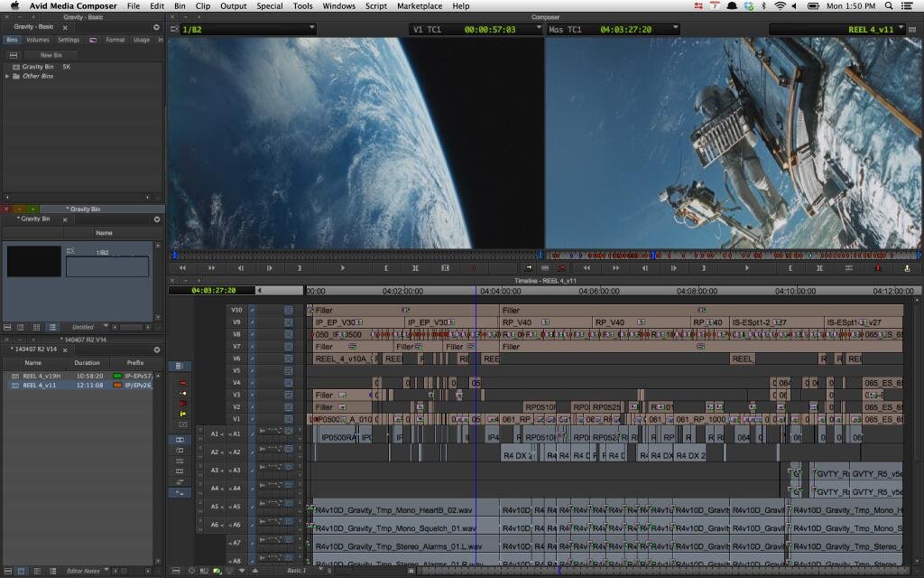Click Rewind under the source monitor
Viewport: 924px width, 578px height.
click(183, 267)
